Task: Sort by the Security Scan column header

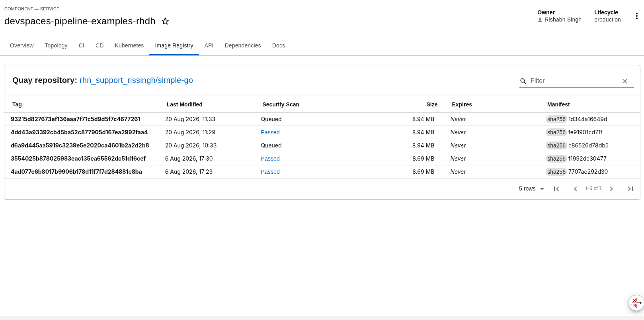Action: (281, 104)
